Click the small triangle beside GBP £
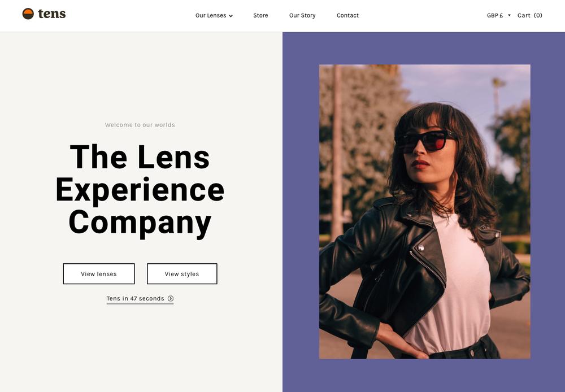 point(509,15)
